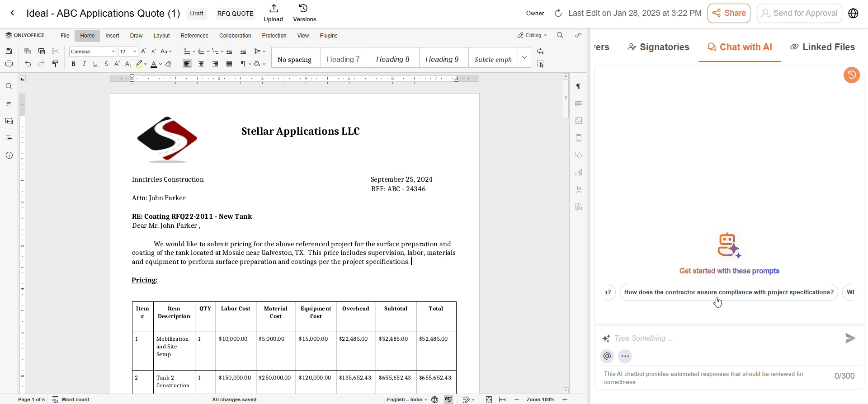Open the table settings icon in the right sidebar

[x=579, y=104]
